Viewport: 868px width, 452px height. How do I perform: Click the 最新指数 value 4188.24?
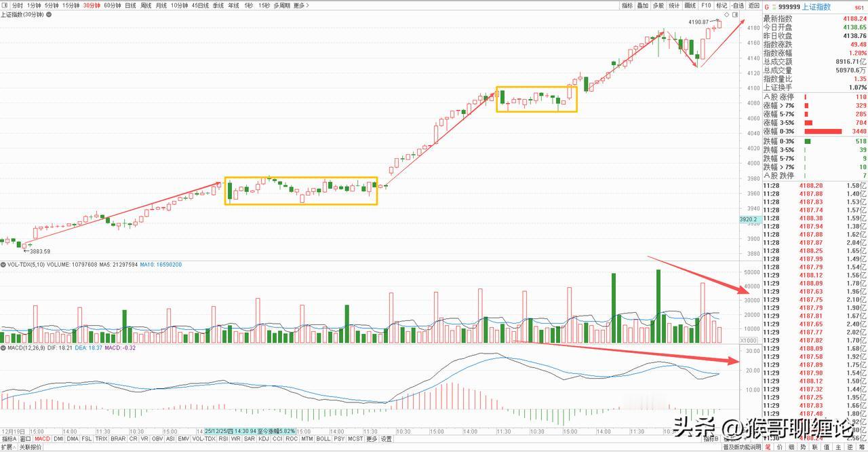click(x=854, y=18)
